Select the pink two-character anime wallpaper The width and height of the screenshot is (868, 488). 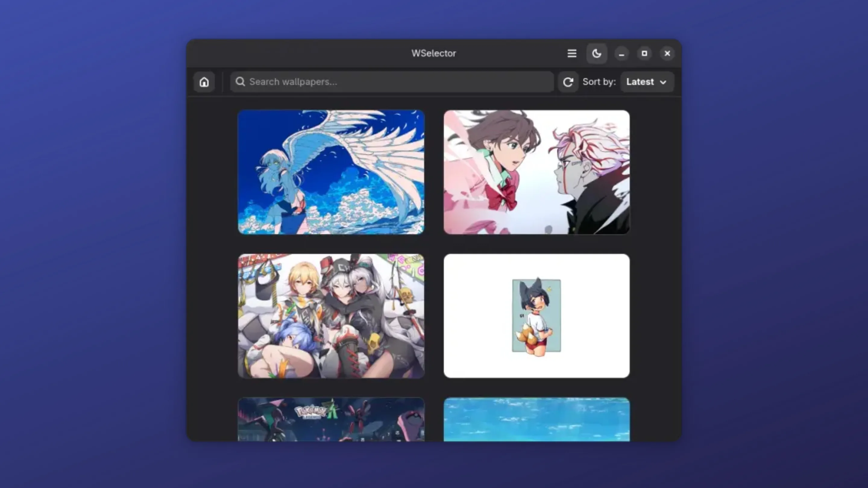pyautogui.click(x=536, y=172)
